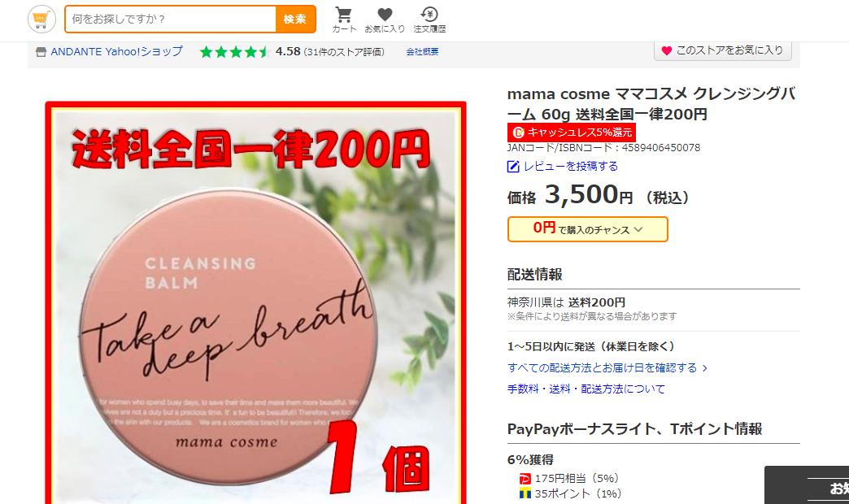Click the search (検索) button
Image resolution: width=849 pixels, height=504 pixels.
pos(295,20)
